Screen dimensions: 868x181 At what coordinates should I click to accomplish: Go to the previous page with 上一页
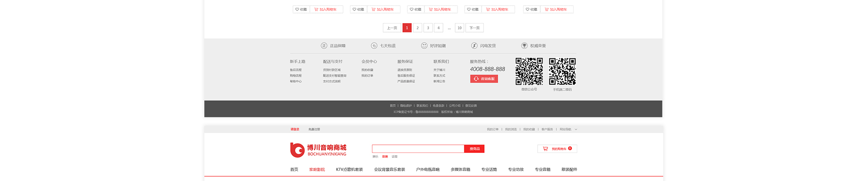pos(392,28)
